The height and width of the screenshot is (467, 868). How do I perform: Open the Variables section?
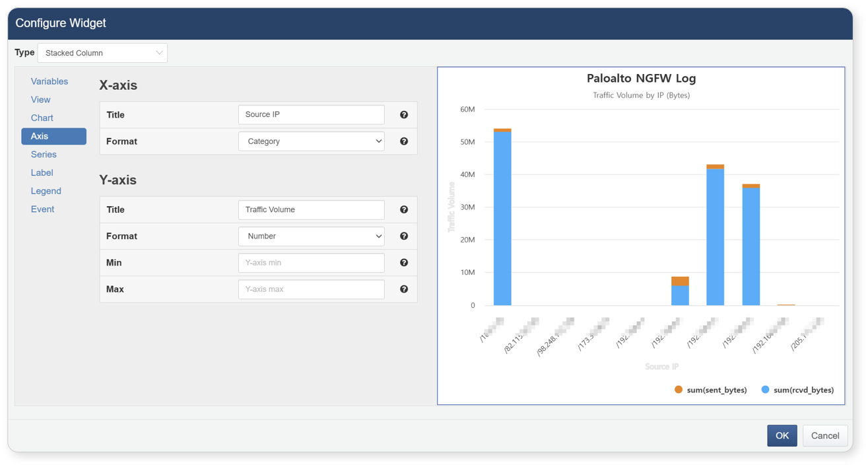coord(50,81)
